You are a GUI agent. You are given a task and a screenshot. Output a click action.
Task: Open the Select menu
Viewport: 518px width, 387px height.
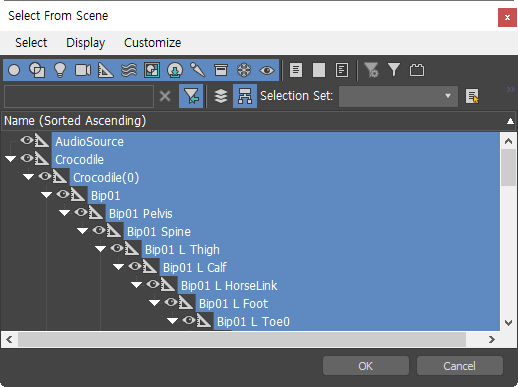31,43
